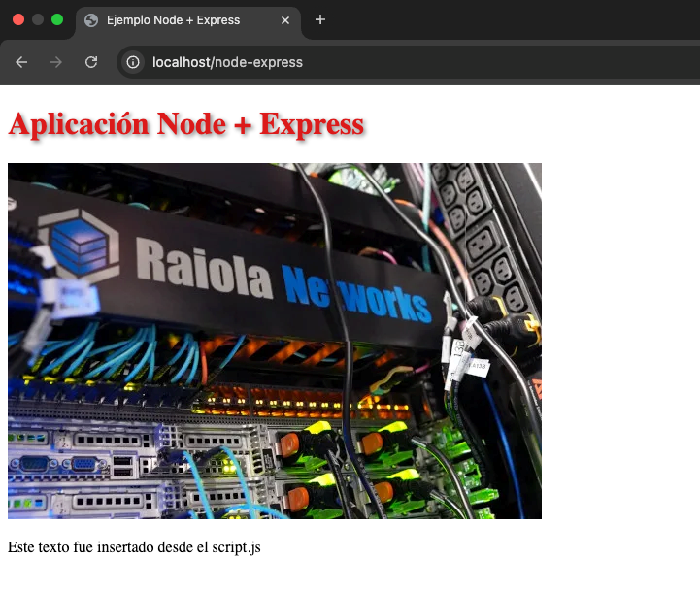Reload the page with the refresh icon
This screenshot has height=591, width=700.
click(91, 62)
